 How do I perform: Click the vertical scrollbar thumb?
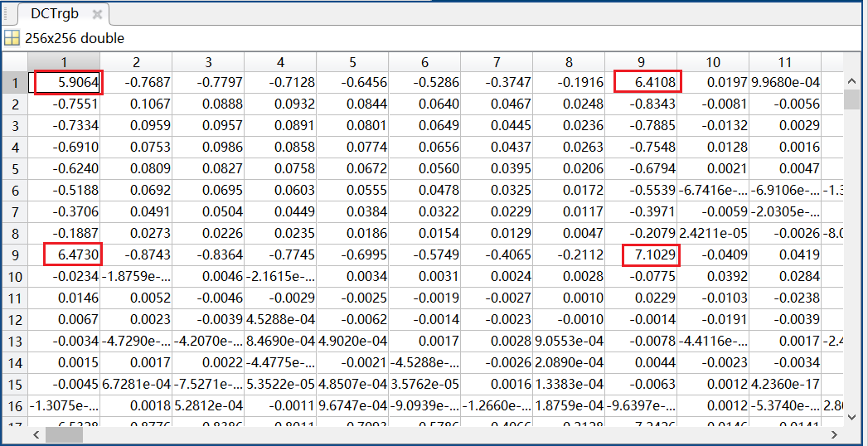tap(851, 99)
